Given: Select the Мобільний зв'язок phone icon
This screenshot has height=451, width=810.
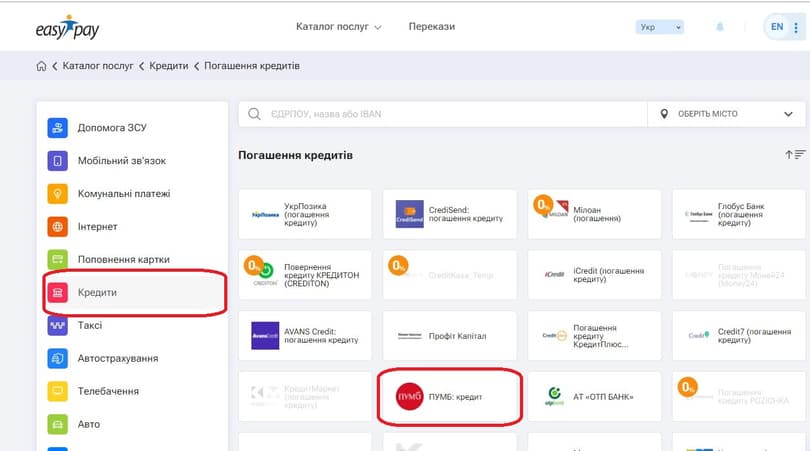Looking at the screenshot, I should [x=57, y=161].
